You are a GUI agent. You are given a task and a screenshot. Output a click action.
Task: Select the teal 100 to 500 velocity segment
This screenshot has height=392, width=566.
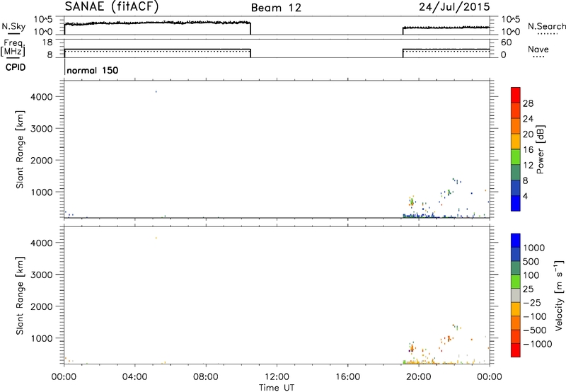[x=516, y=268]
